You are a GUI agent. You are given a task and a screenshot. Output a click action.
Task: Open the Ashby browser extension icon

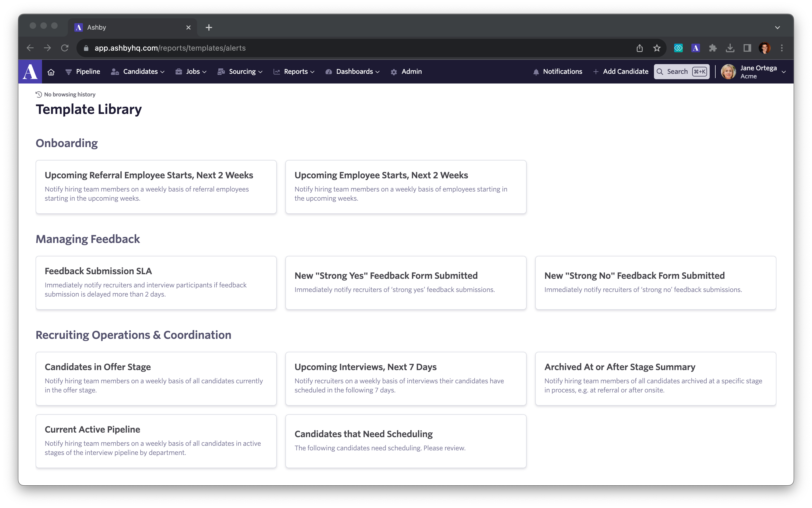point(695,48)
